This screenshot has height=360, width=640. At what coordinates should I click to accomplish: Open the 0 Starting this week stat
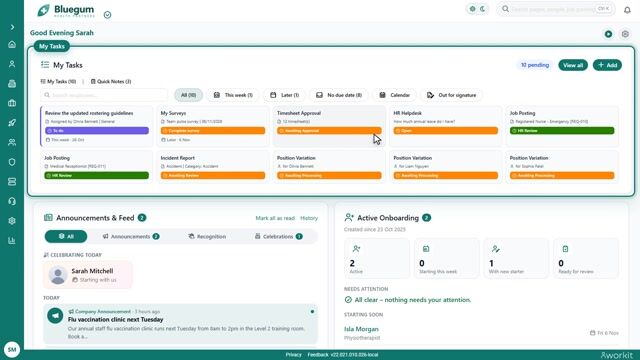pos(447,259)
